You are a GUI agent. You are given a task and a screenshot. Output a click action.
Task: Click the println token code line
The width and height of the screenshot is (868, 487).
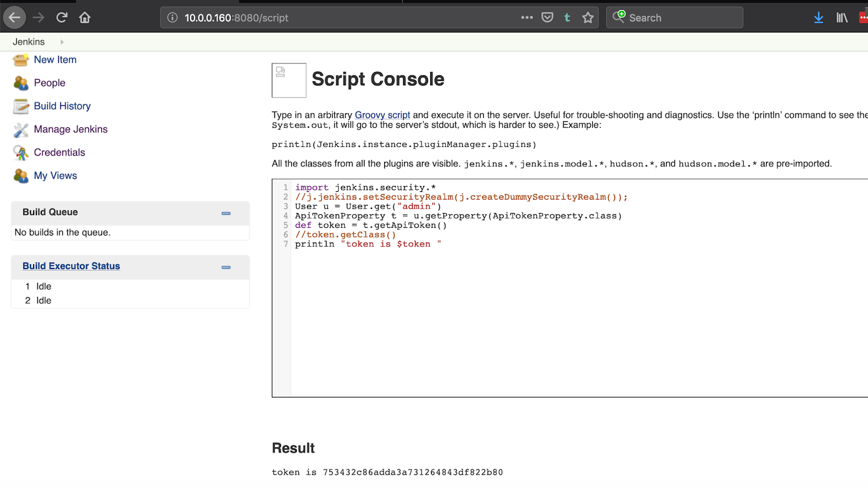click(368, 244)
